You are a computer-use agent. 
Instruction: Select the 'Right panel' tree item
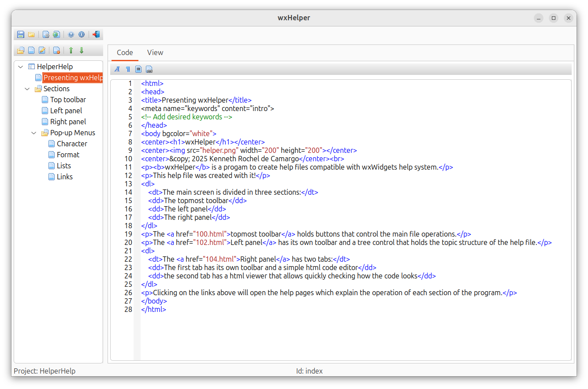(x=68, y=122)
